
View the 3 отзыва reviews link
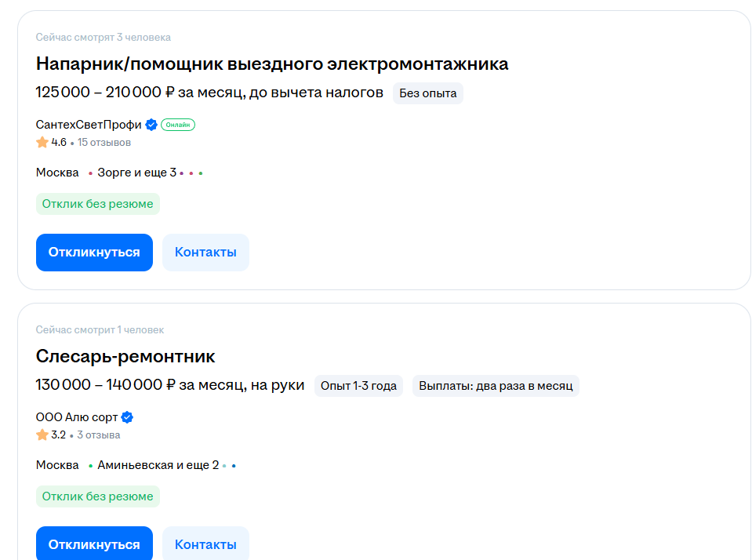(x=99, y=435)
